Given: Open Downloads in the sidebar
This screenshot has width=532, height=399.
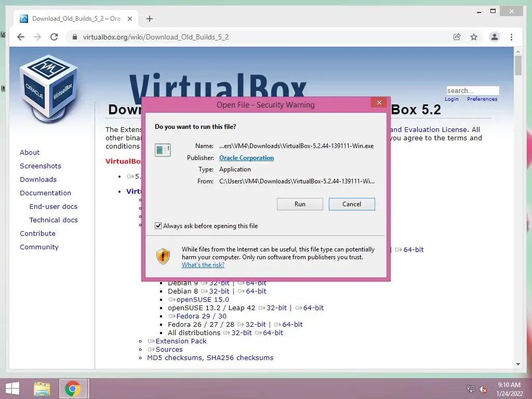Looking at the screenshot, I should pyautogui.click(x=38, y=179).
